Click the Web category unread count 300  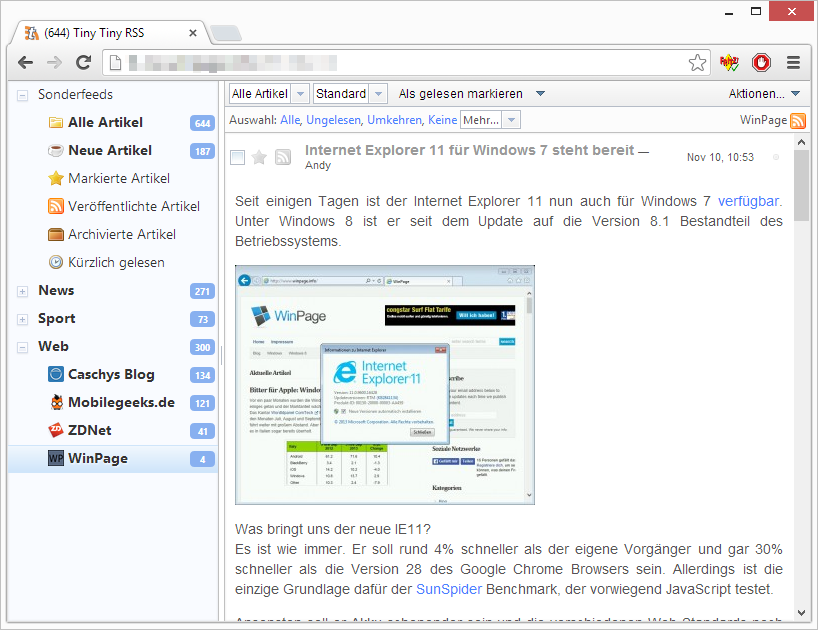202,347
